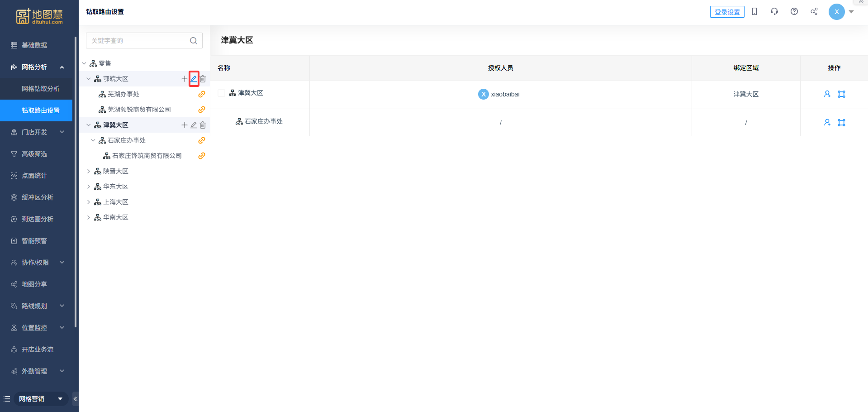Collapse the 津冀大区 row in the table

(221, 93)
